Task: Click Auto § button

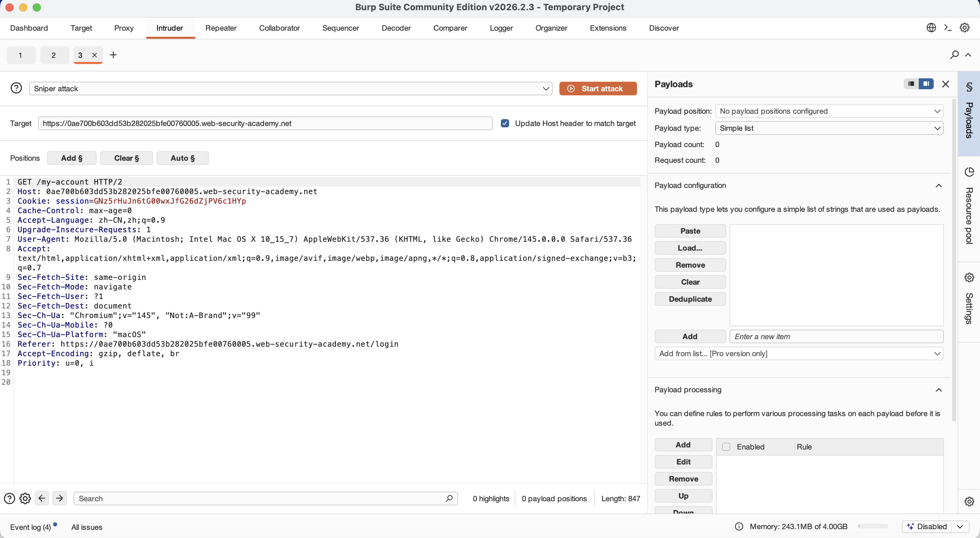Action: point(183,158)
